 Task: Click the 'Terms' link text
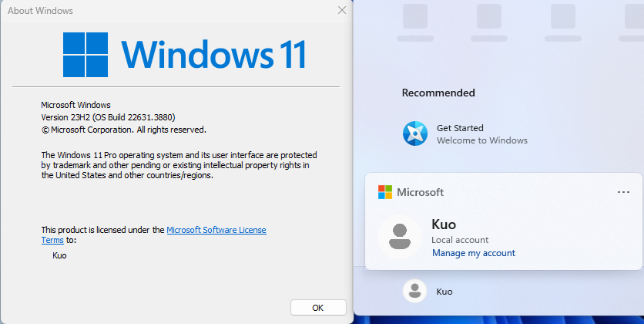tap(52, 240)
